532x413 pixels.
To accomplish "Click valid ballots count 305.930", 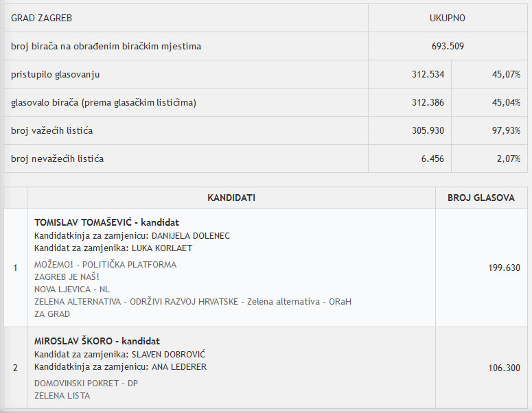I will point(427,130).
